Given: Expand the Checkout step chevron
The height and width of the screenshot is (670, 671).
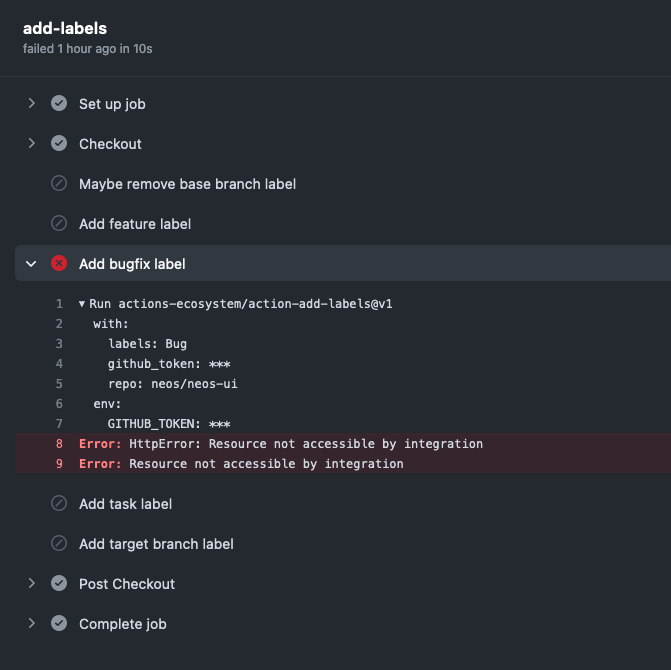Looking at the screenshot, I should coord(32,144).
